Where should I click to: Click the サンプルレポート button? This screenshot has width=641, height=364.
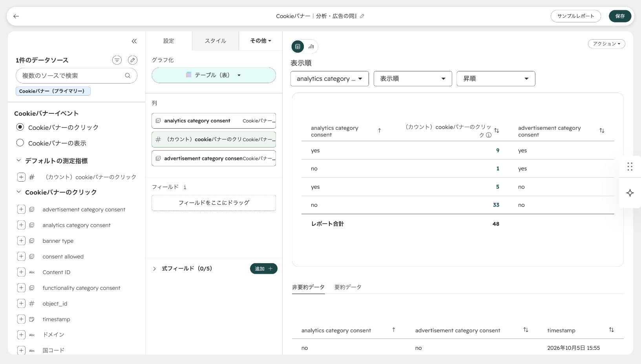(576, 16)
